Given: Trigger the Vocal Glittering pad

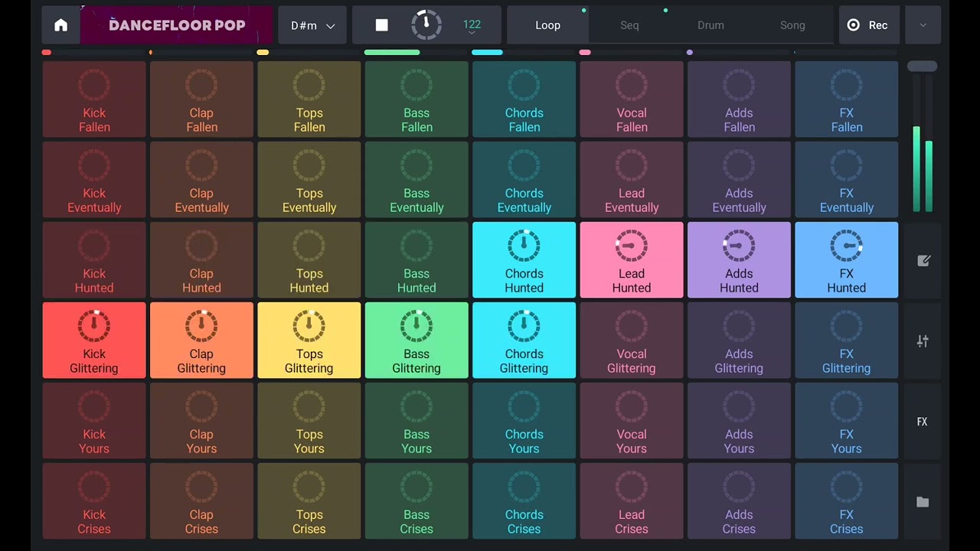Looking at the screenshot, I should click(x=632, y=341).
